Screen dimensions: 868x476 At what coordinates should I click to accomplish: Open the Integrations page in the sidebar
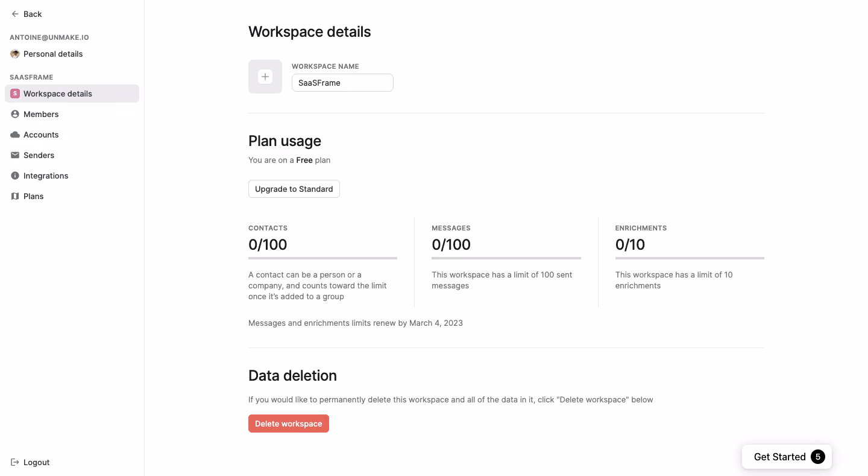[72, 176]
